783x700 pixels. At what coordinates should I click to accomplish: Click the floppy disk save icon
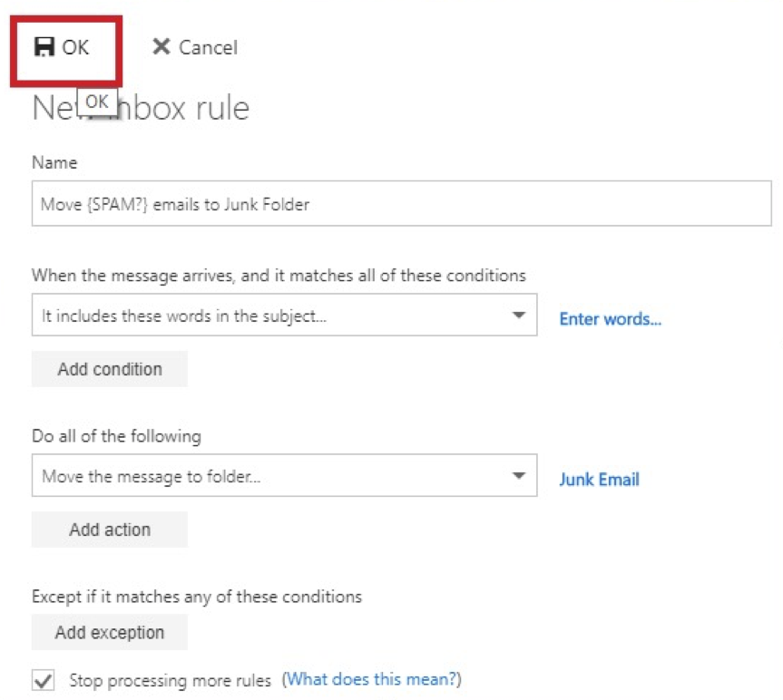pyautogui.click(x=44, y=47)
